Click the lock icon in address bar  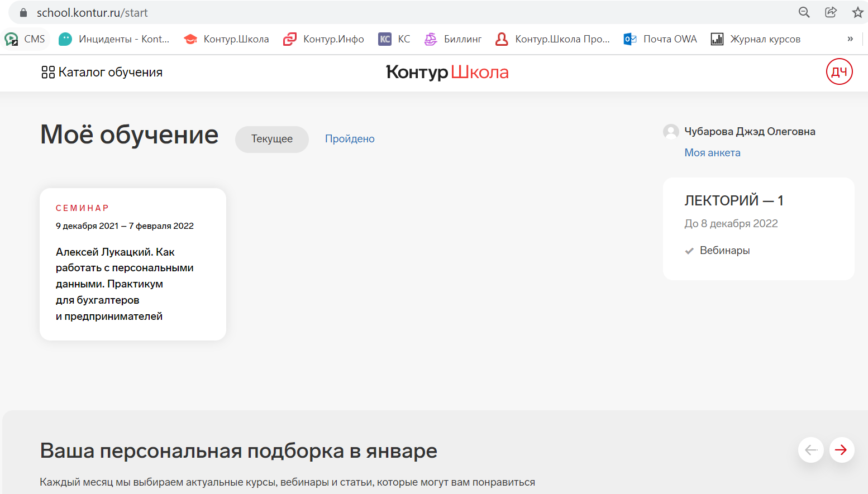[23, 12]
